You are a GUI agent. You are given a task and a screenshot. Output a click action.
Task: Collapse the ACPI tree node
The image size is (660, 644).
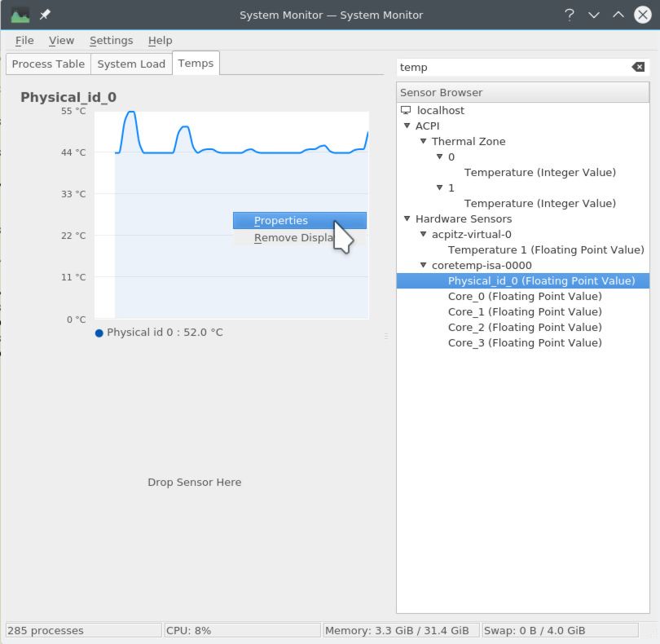407,126
